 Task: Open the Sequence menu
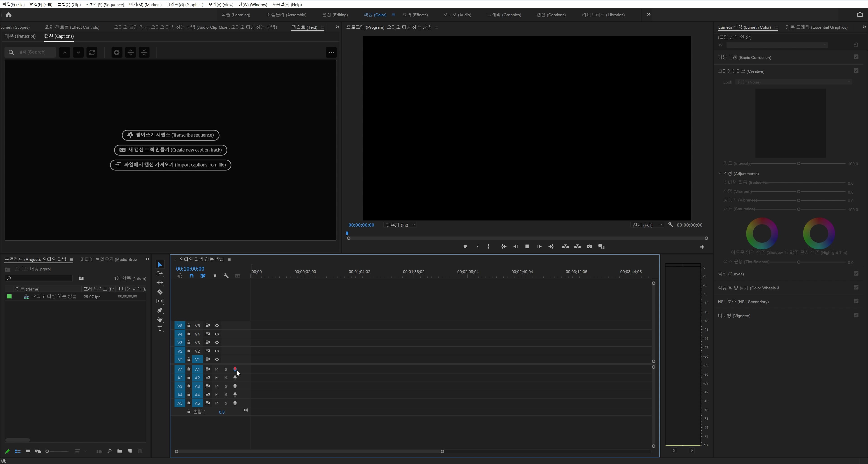[x=105, y=5]
